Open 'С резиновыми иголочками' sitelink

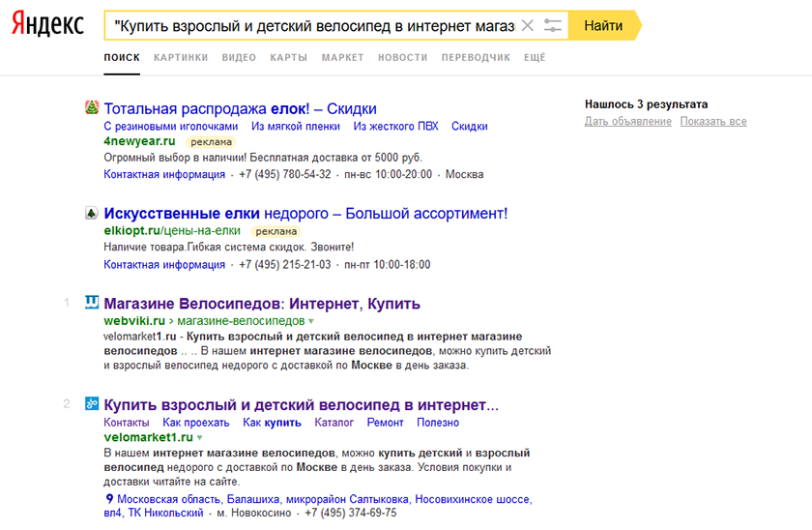point(171,127)
